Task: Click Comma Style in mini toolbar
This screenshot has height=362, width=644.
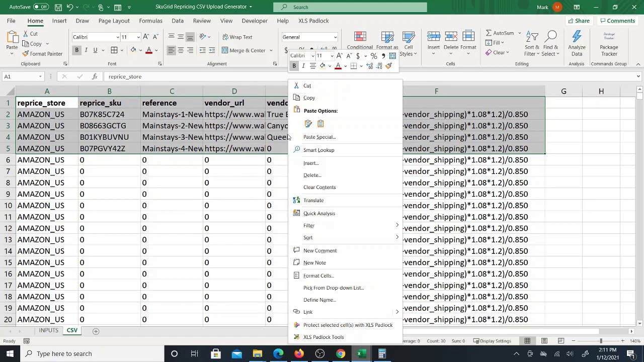Action: (383, 56)
